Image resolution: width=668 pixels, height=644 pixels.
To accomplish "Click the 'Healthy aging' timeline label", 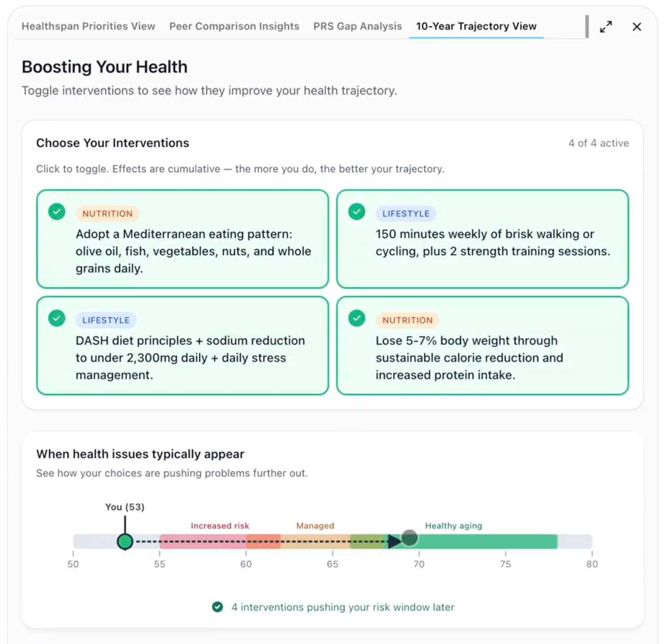I will click(x=453, y=526).
